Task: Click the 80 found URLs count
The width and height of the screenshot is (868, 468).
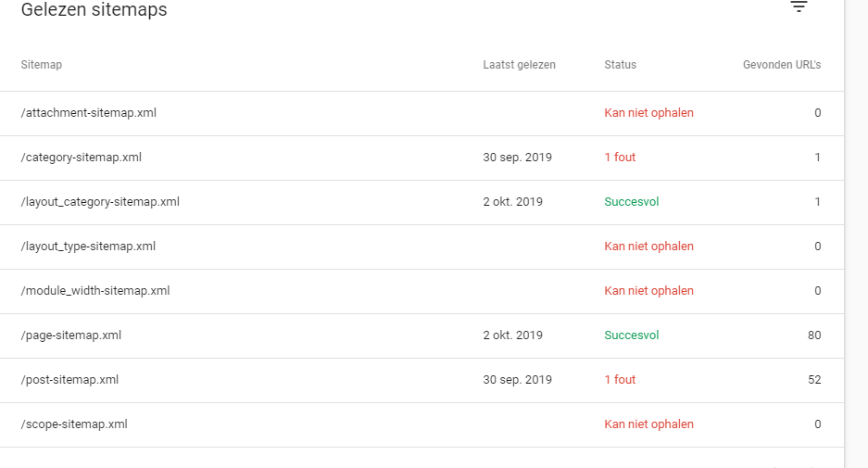Action: pyautogui.click(x=813, y=335)
